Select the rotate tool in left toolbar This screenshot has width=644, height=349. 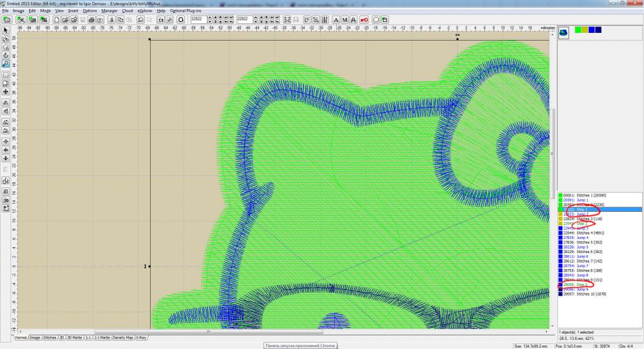pyautogui.click(x=5, y=55)
